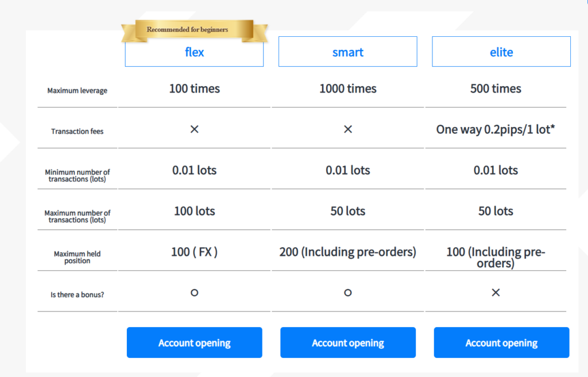
Task: Click the Transaction fees row label
Action: [x=77, y=132]
